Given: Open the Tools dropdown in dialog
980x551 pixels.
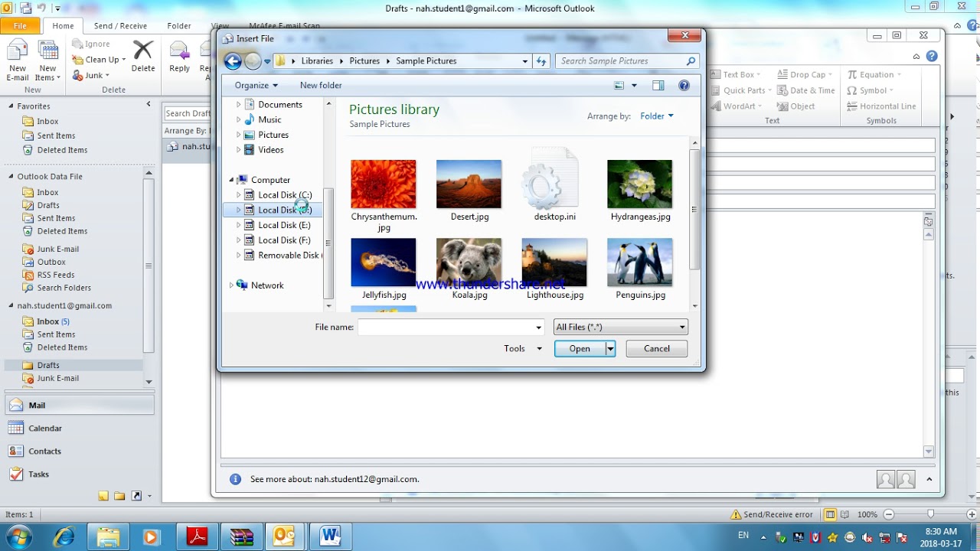Looking at the screenshot, I should click(522, 349).
